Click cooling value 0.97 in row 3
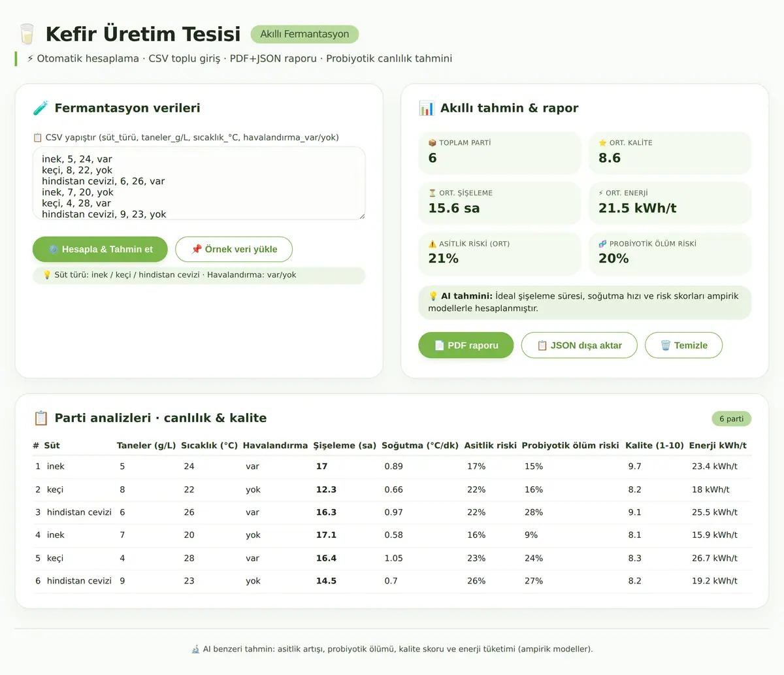This screenshot has width=784, height=675. 393,513
